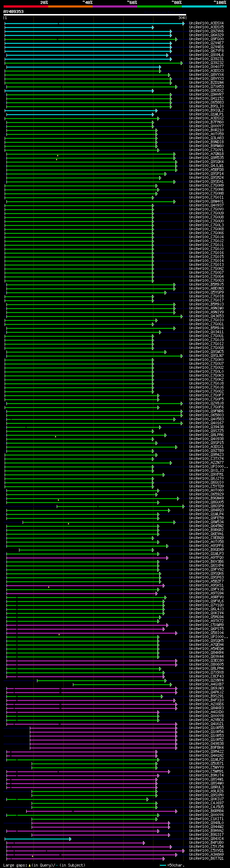Select the label UniRef100_C7G0V1

(206, 150)
